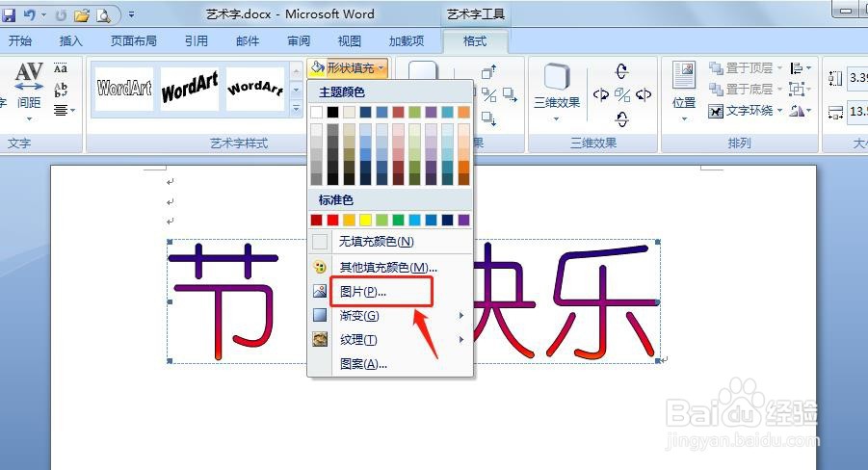
Task: Choose the standard light green swatch
Action: 381,221
